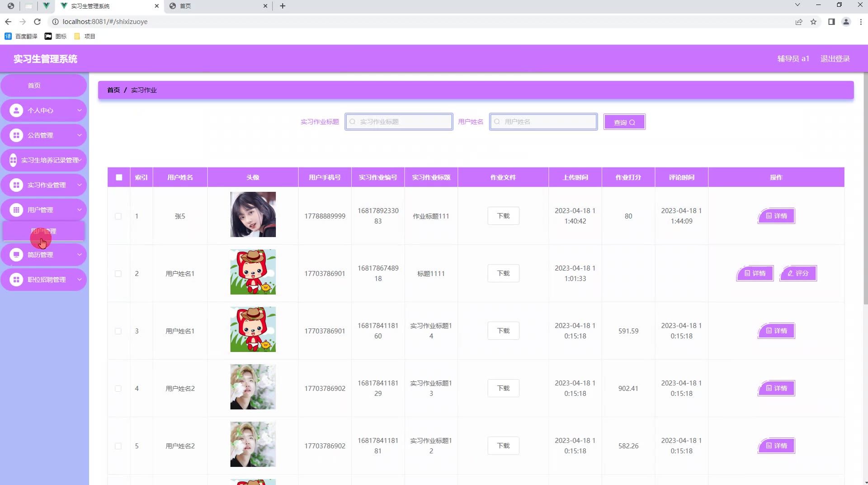Open the tab search chevron in title bar
Image resolution: width=868 pixels, height=485 pixels.
(x=797, y=5)
